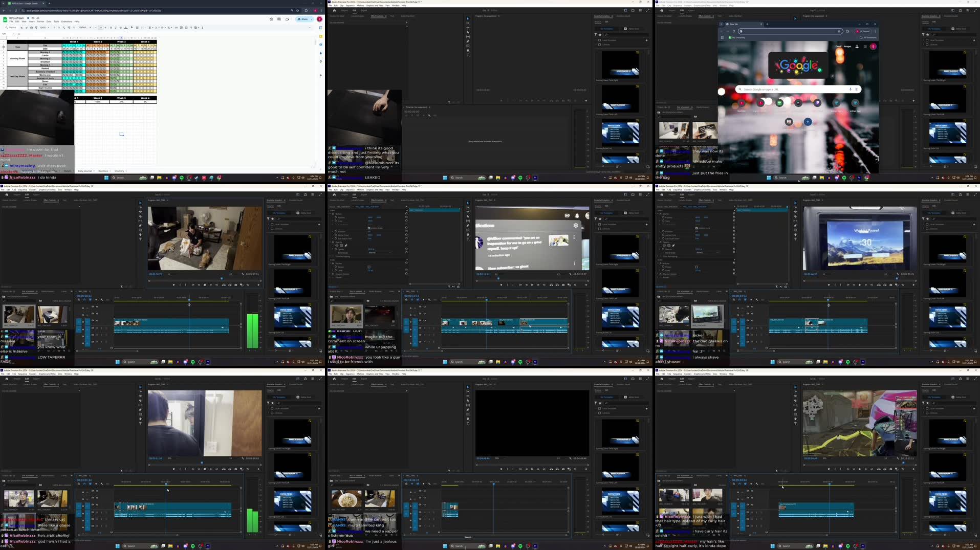Click Export Frame camera under the notification-comment preview
This screenshot has width=980, height=550.
pyautogui.click(x=563, y=285)
